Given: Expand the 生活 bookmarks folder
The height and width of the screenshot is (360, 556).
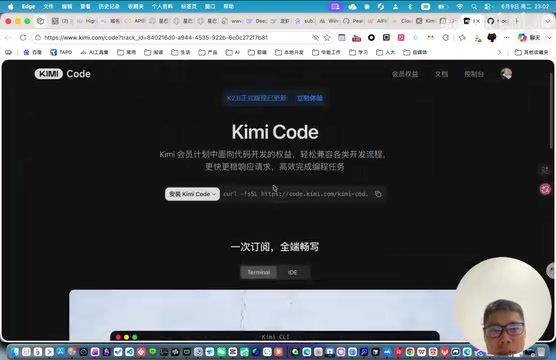Looking at the screenshot, I should click(181, 52).
